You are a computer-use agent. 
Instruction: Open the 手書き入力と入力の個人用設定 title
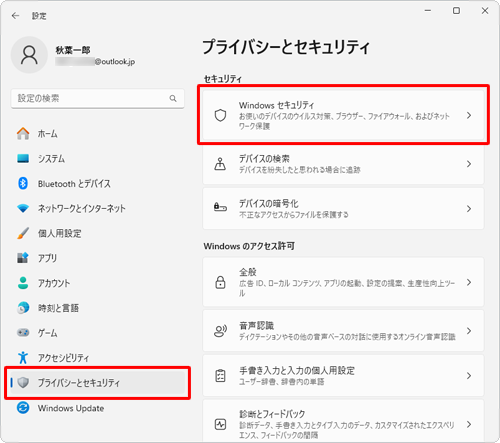click(x=297, y=370)
